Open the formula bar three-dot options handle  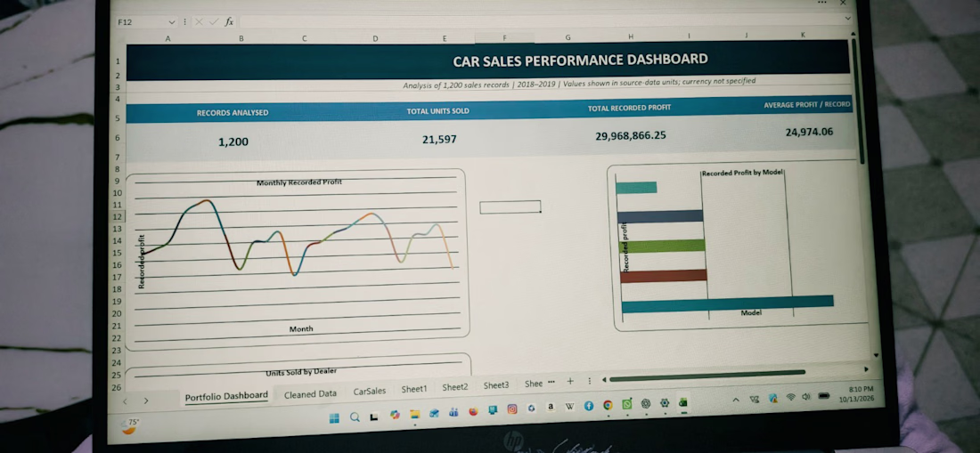point(185,22)
